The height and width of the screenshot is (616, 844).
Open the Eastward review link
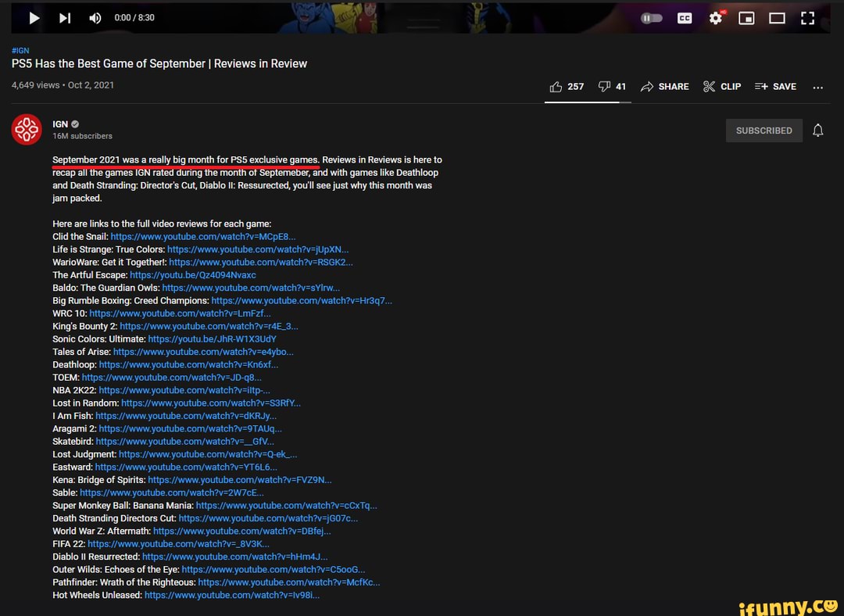click(186, 467)
